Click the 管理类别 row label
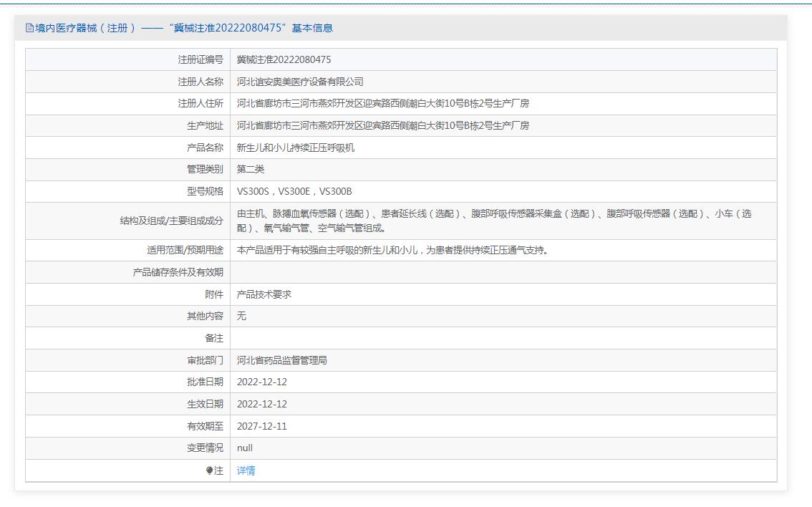 205,169
